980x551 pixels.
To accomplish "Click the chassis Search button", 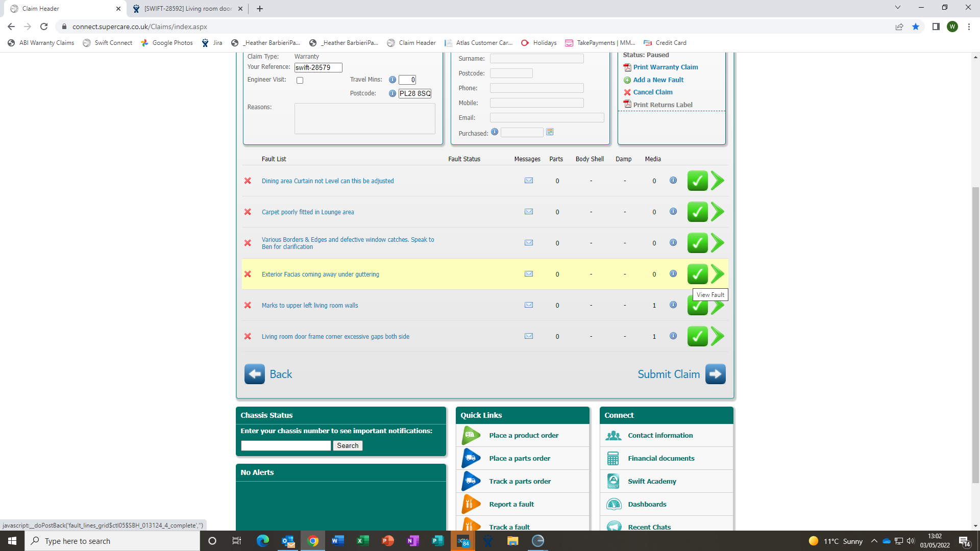I will coord(348,445).
